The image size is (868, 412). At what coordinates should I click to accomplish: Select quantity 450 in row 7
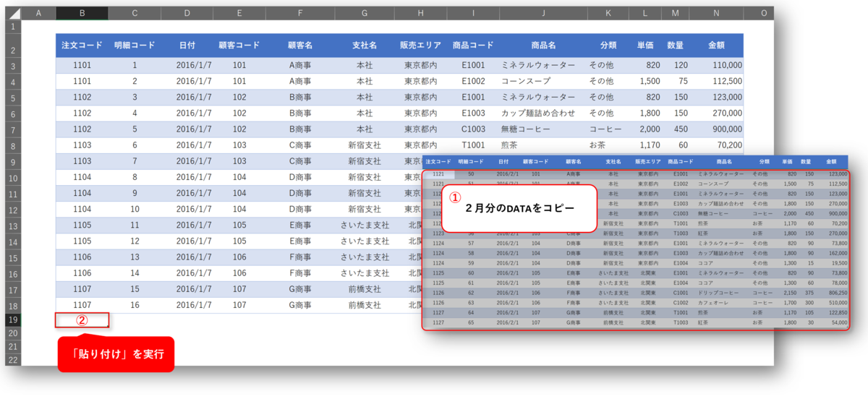pyautogui.click(x=675, y=129)
